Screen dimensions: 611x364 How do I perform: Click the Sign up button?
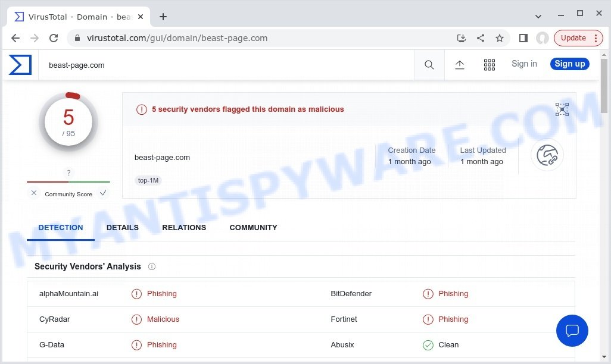[x=570, y=64]
